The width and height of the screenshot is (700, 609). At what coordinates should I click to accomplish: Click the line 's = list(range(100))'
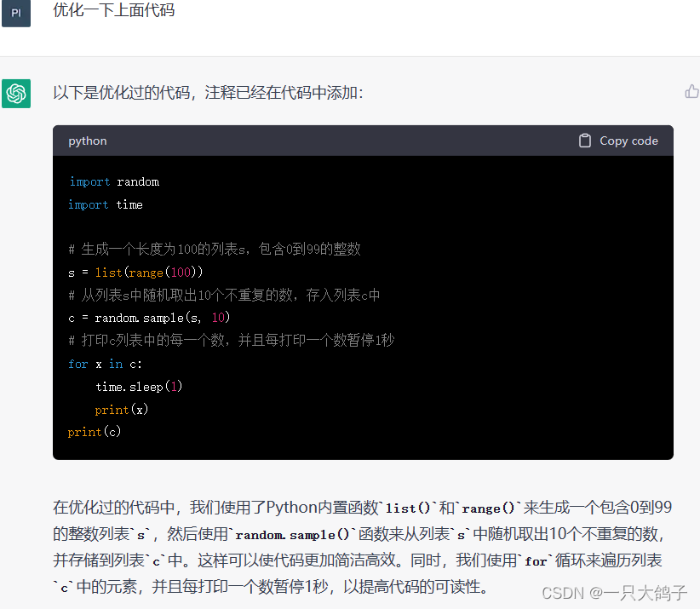coord(135,273)
